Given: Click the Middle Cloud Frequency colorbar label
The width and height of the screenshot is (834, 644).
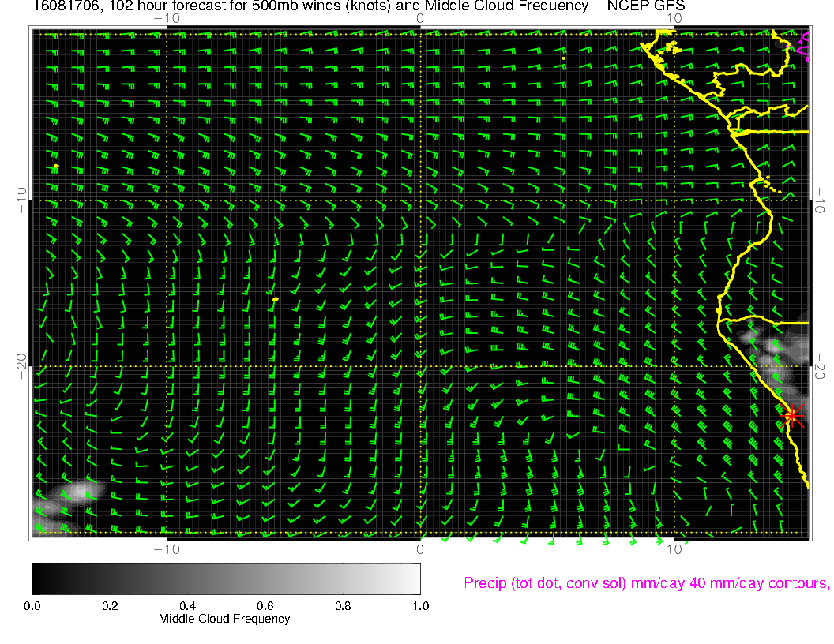Looking at the screenshot, I should point(224,619).
